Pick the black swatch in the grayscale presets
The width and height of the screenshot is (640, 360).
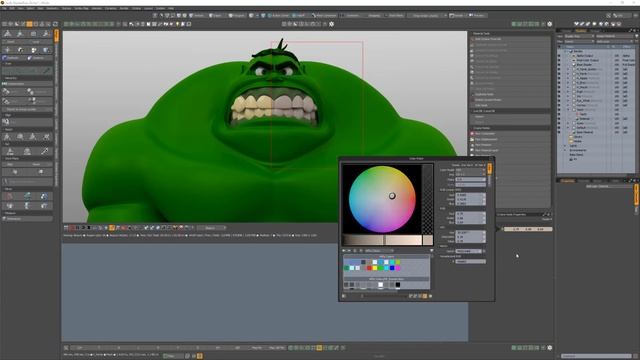point(398,284)
